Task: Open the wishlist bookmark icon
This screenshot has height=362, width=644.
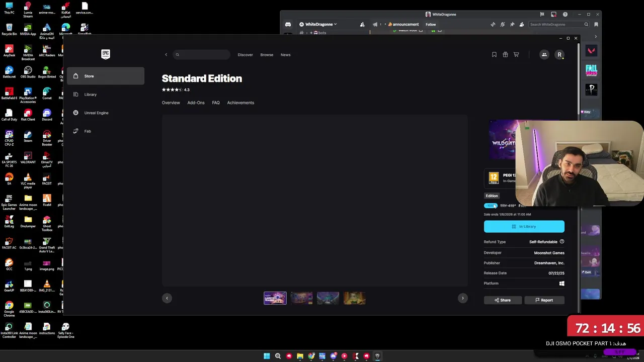Action: point(494,55)
